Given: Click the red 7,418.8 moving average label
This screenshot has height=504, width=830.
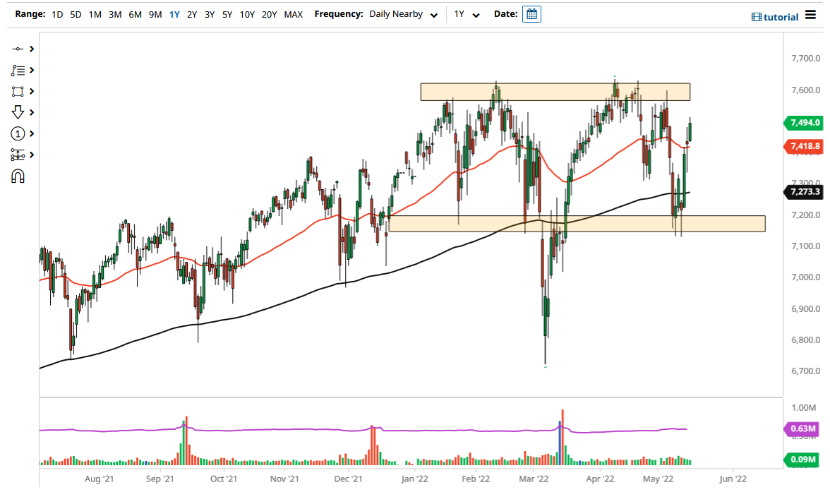Looking at the screenshot, I should coord(803,146).
